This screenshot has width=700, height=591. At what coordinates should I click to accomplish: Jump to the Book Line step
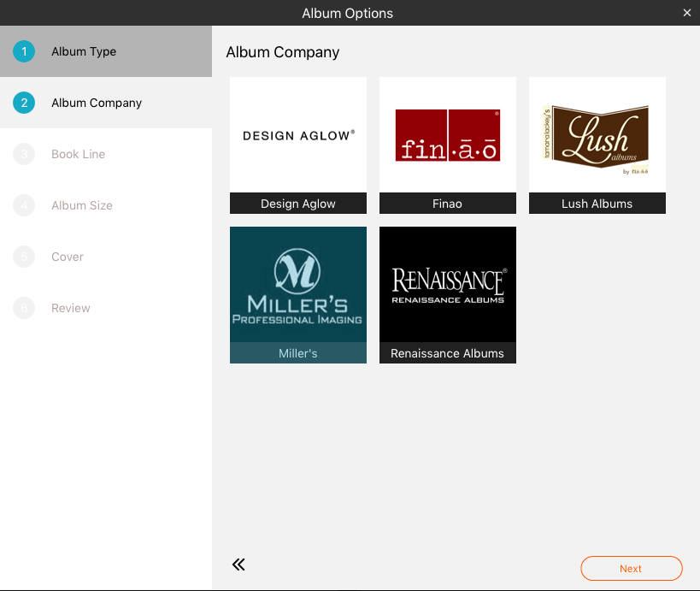(106, 154)
